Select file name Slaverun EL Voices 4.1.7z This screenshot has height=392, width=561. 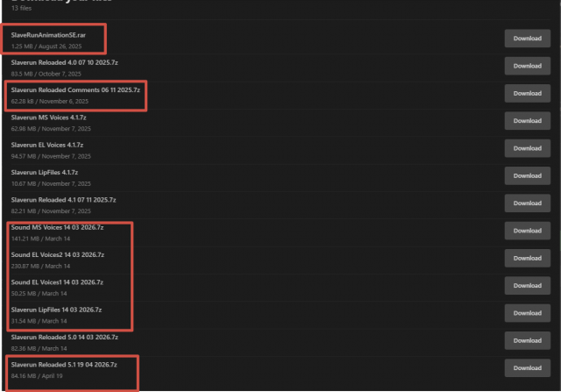click(x=47, y=145)
